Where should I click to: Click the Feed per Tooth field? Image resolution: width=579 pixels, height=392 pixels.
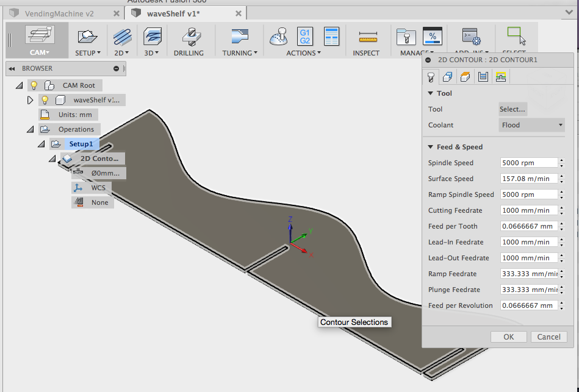(x=529, y=226)
